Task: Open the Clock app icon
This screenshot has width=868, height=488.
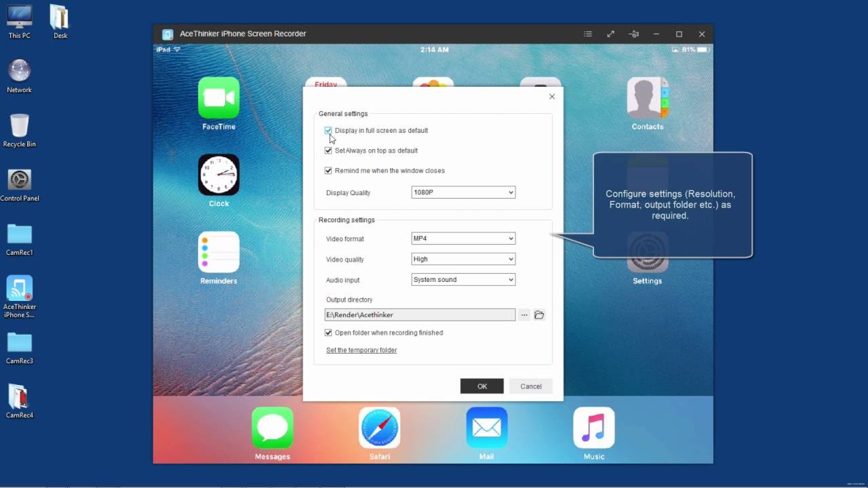Action: 218,175
